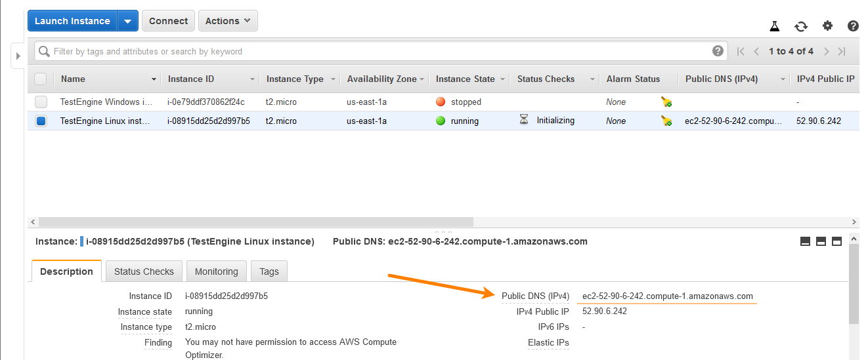Image resolution: width=868 pixels, height=360 pixels.
Task: Click the Elastic IPs label
Action: coord(548,342)
